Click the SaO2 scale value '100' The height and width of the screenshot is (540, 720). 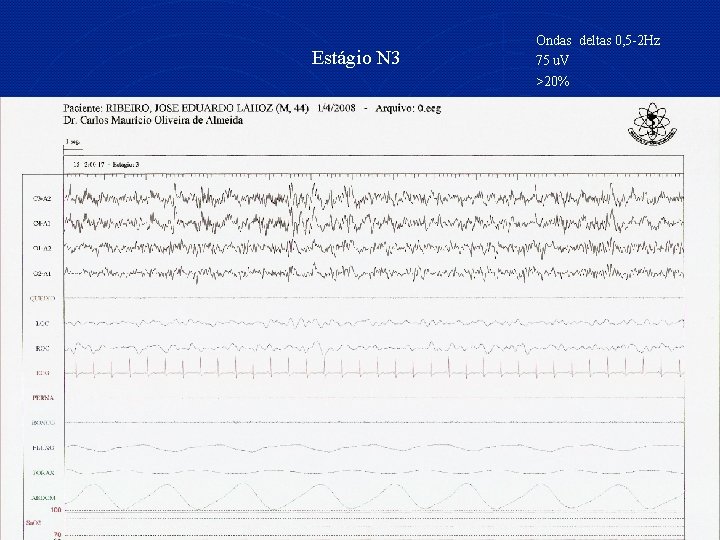tap(56, 510)
